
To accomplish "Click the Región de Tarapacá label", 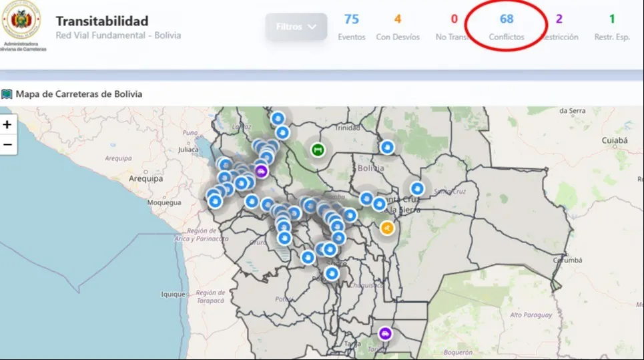I will coord(210,297).
